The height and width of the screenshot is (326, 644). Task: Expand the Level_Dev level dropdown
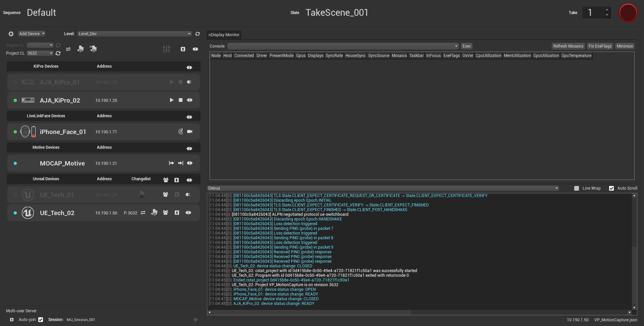coord(134,34)
